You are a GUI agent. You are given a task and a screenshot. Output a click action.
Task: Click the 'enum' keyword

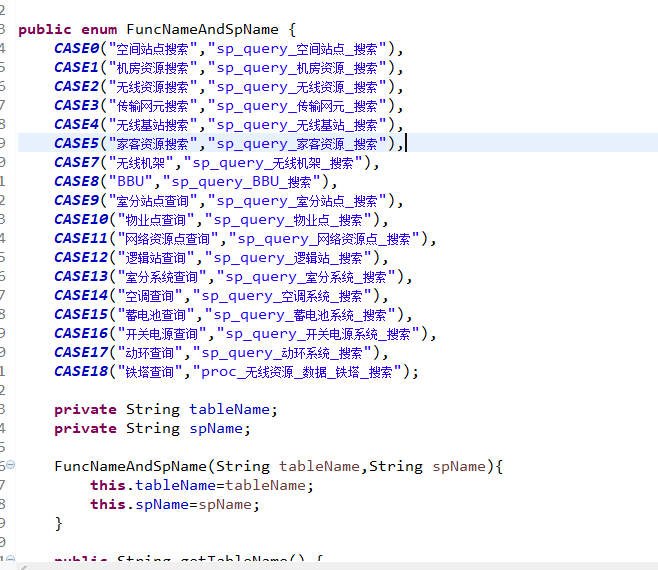[x=99, y=29]
